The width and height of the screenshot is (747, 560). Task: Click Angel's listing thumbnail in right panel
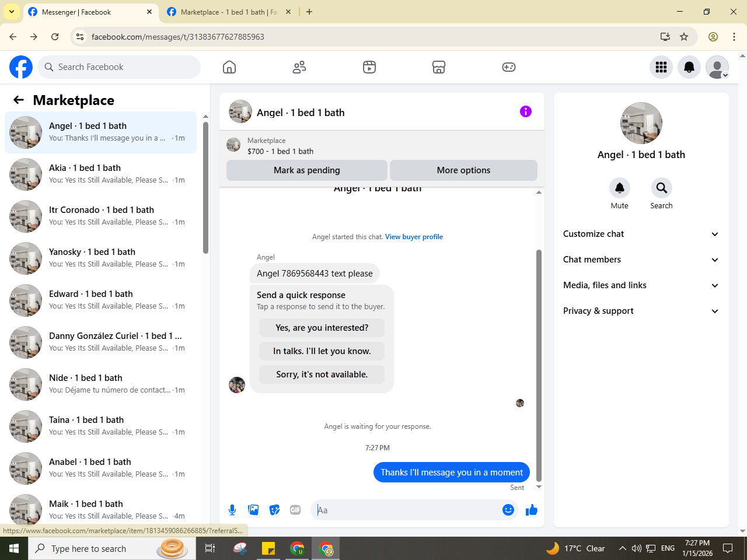[641, 123]
